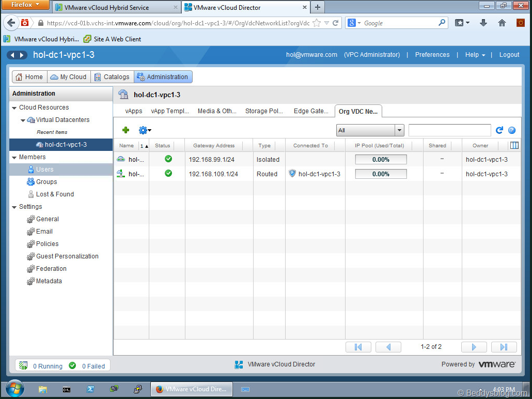The image size is (532, 399).
Task: Collapse the Settings tree section
Action: click(x=14, y=207)
